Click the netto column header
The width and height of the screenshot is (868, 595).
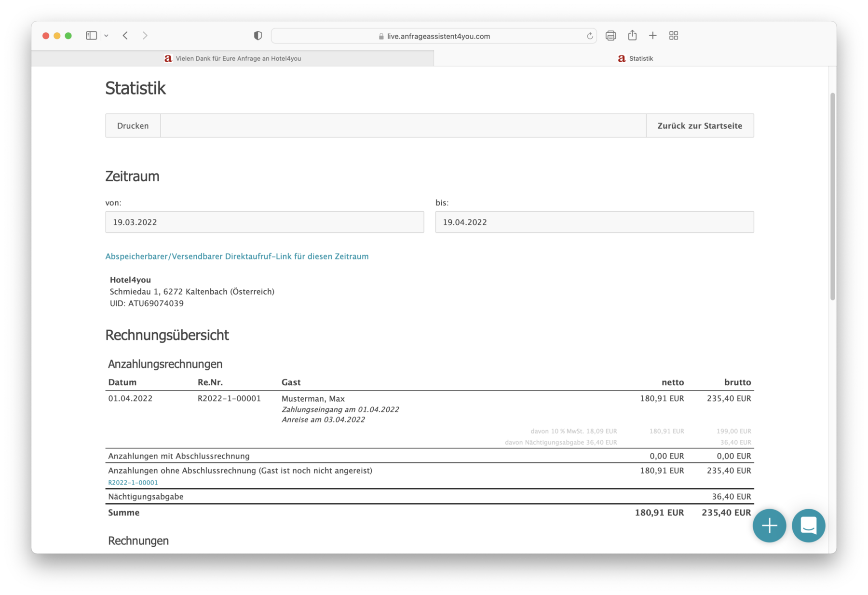[x=673, y=382]
